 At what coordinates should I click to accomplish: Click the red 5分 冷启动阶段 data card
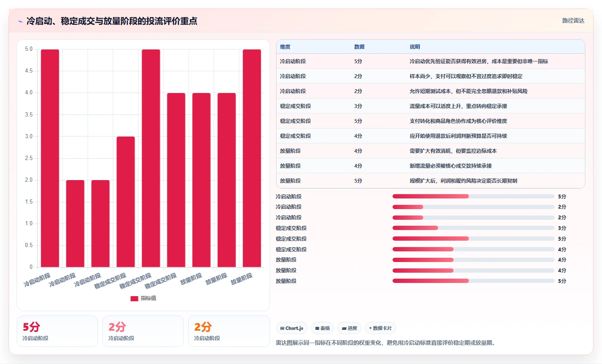pos(57,331)
